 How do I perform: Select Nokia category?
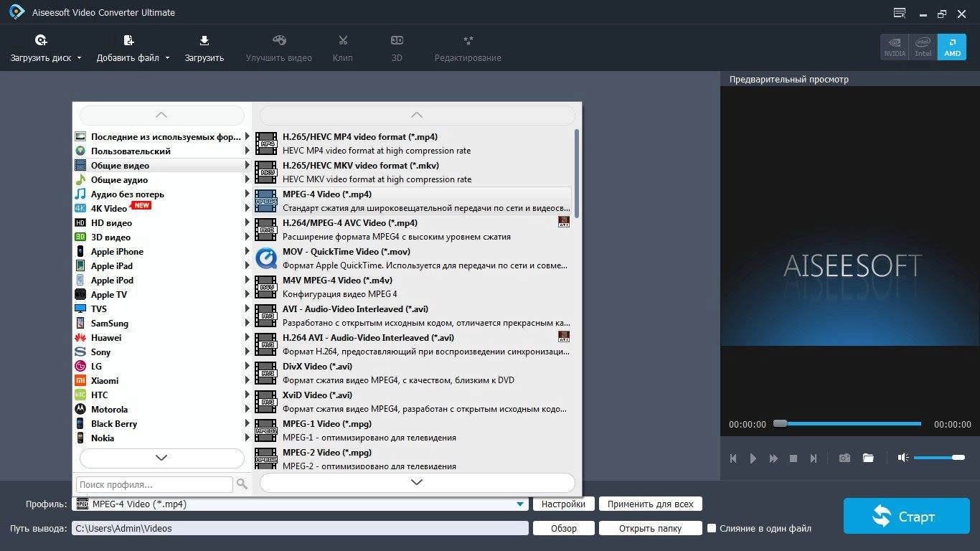162,438
